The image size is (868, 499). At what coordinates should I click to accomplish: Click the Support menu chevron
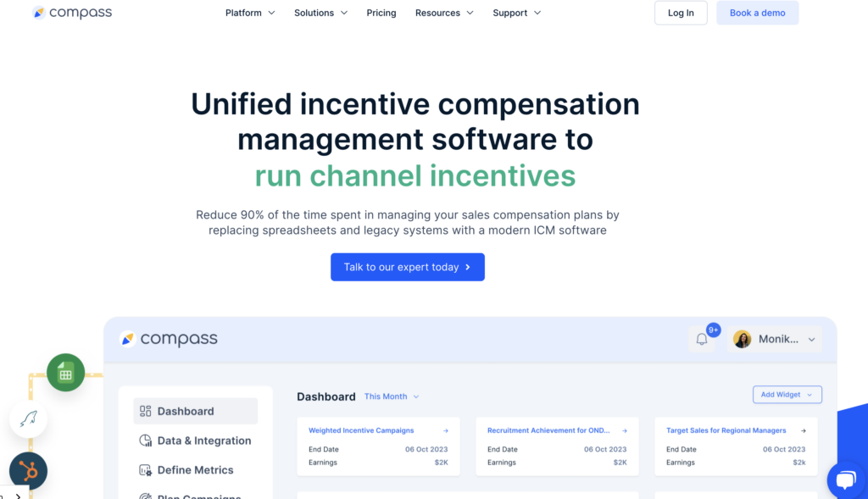click(537, 13)
